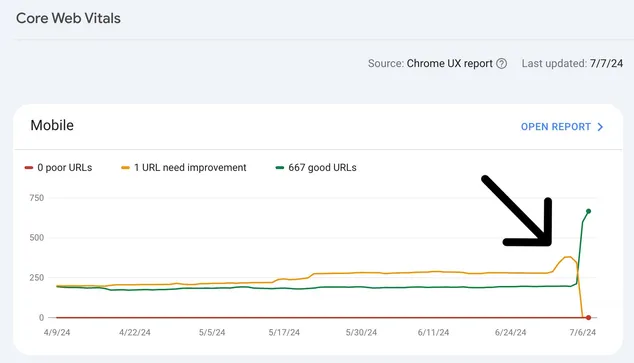634x363 pixels.
Task: Click the 5/17/24 date axis label
Action: tap(284, 333)
